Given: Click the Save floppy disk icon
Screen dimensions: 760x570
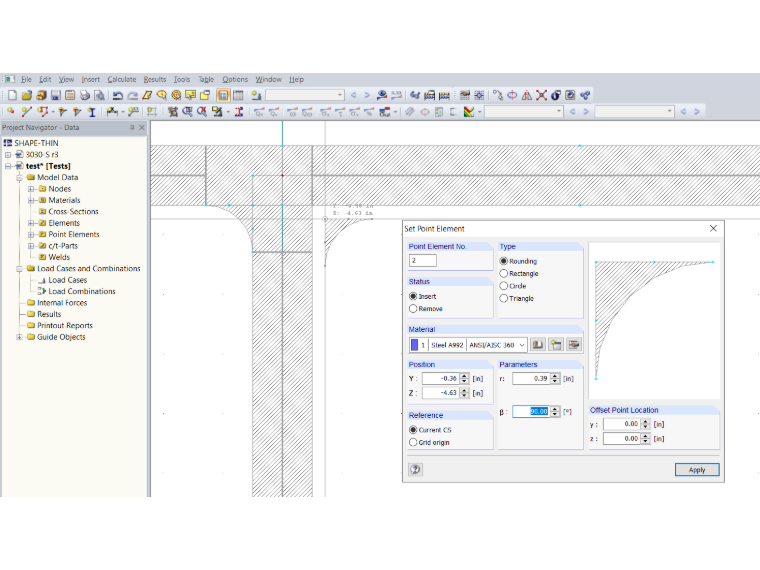Looking at the screenshot, I should [56, 95].
